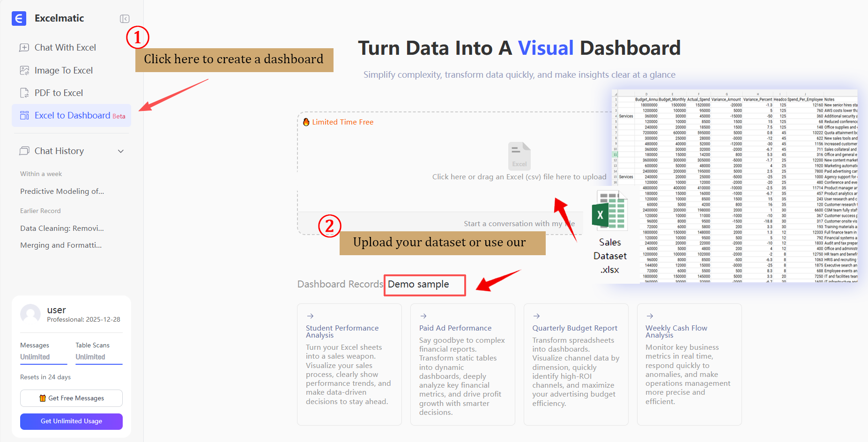Open Excel to Dashboard Beta
Screen dimensions: 868x442
point(72,116)
